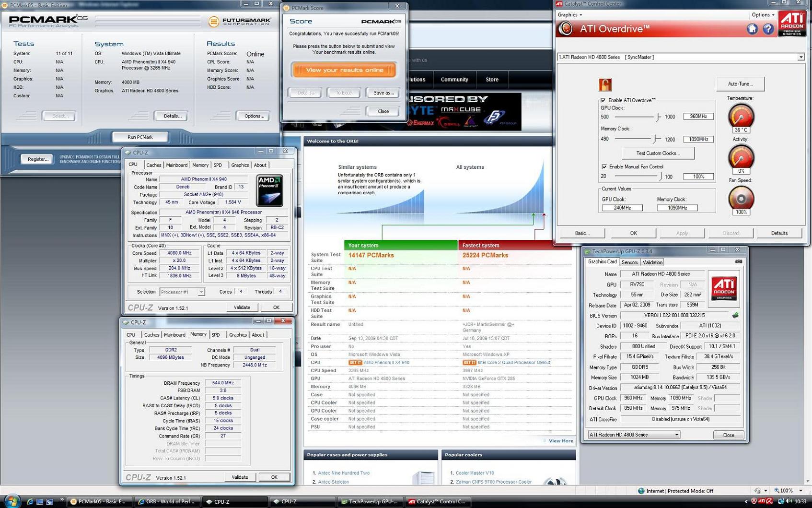Go to Catalyst Control Center home icon
This screenshot has width=812, height=508.
(752, 29)
